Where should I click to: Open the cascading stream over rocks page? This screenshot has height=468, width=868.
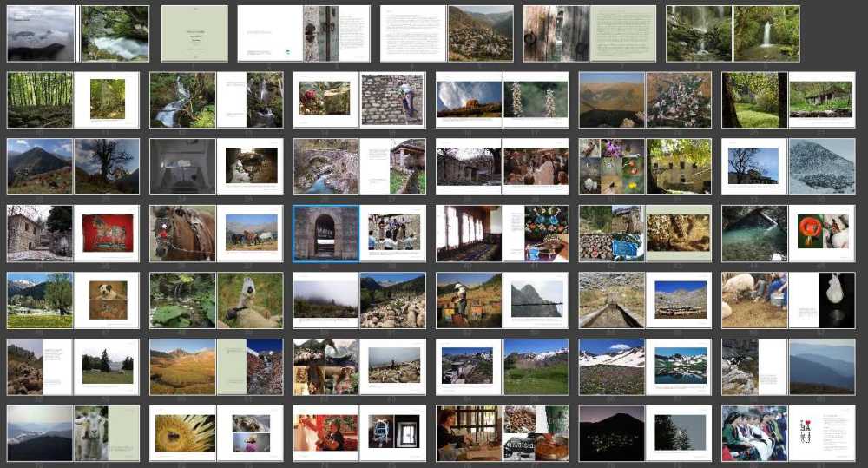[x=182, y=100]
